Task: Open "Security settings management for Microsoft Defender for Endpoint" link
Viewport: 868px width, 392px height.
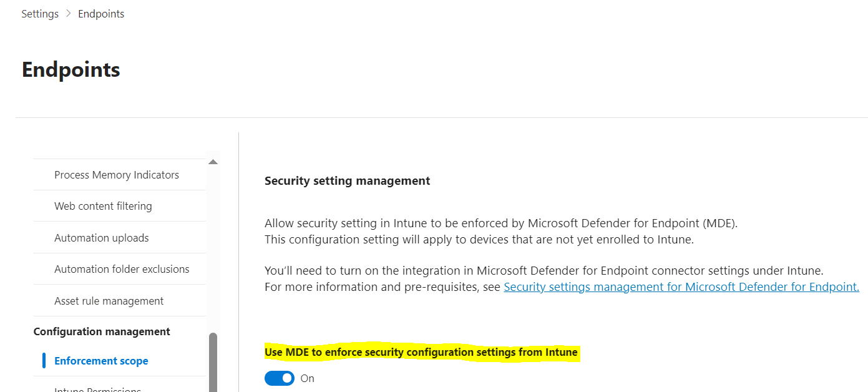Action: pos(681,287)
